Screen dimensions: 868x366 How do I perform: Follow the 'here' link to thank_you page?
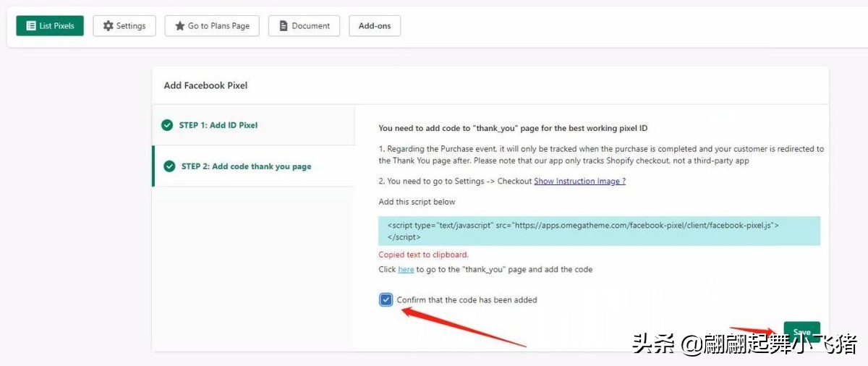[x=406, y=270]
